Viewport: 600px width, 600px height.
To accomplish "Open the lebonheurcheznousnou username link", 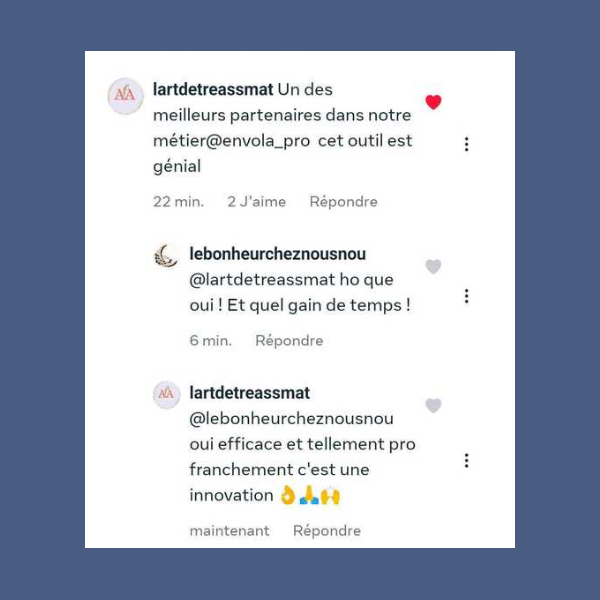I will 277,254.
